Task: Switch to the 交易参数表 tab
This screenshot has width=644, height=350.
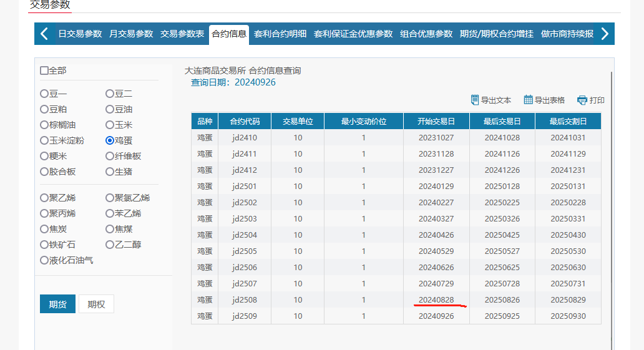Action: coord(182,34)
